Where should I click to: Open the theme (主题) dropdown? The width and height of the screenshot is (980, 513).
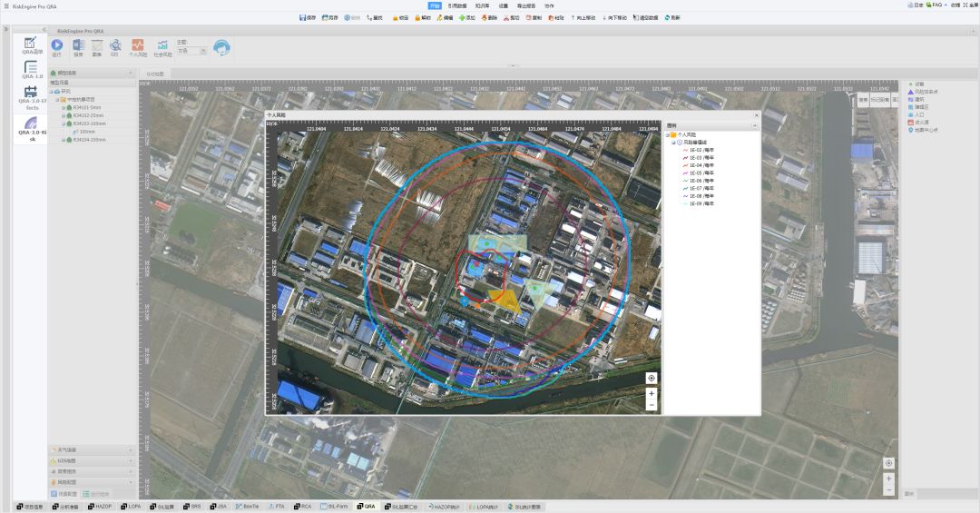point(203,51)
